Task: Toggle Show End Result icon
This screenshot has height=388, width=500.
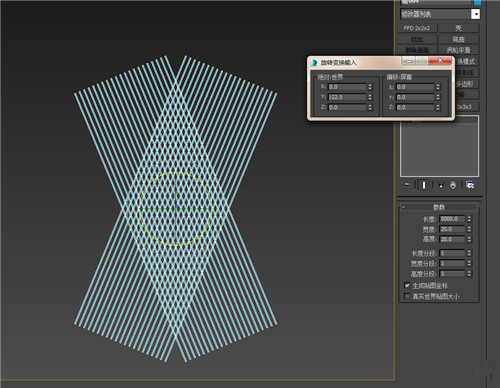Action: 424,185
